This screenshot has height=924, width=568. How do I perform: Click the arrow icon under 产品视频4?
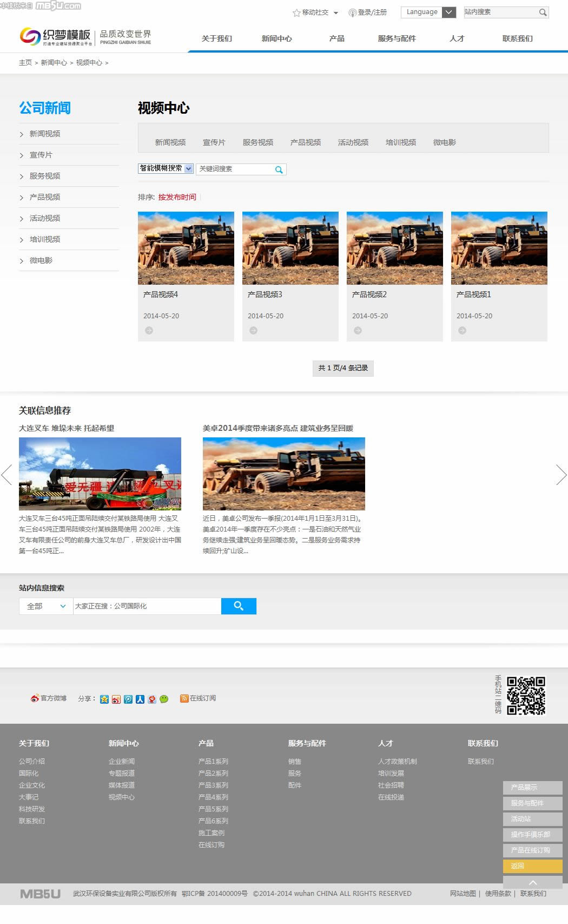[149, 331]
